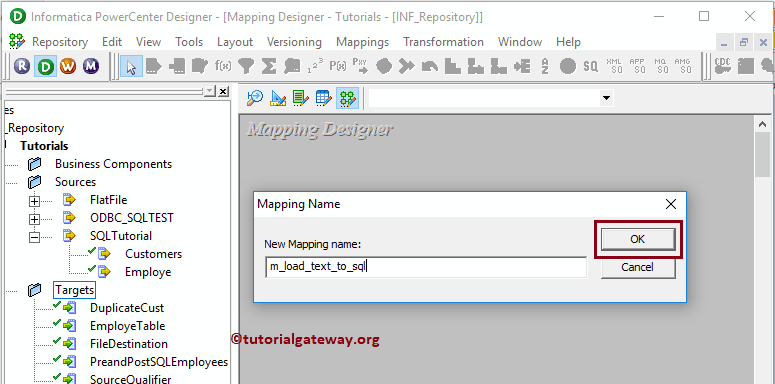Choose the MQ SQ transformation icon
The image size is (775, 384).
click(660, 66)
